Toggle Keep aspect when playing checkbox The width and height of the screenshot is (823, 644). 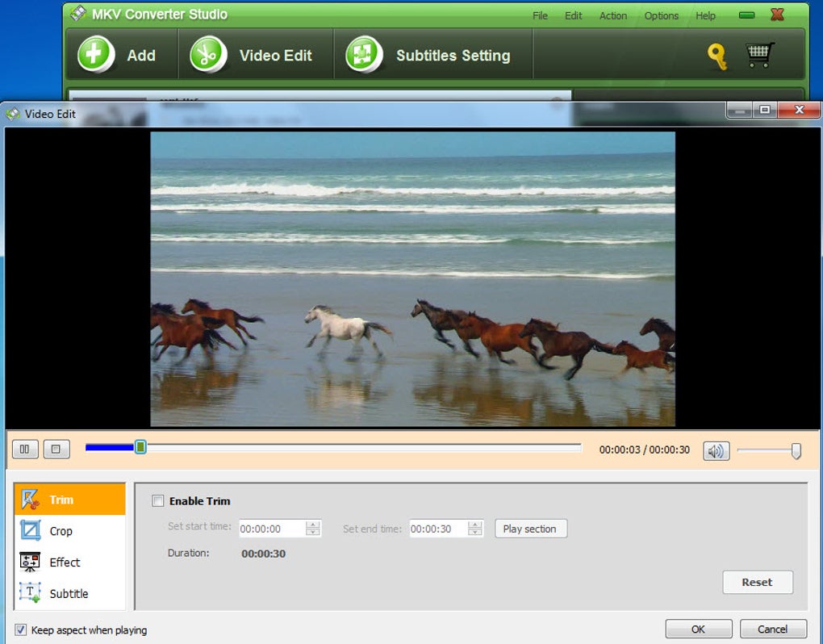pyautogui.click(x=20, y=629)
